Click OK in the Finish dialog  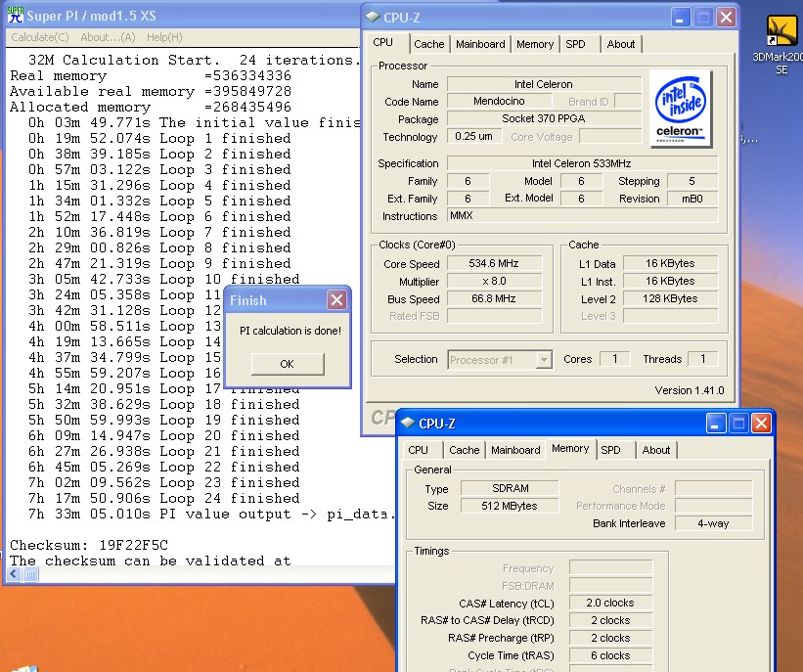click(x=288, y=364)
